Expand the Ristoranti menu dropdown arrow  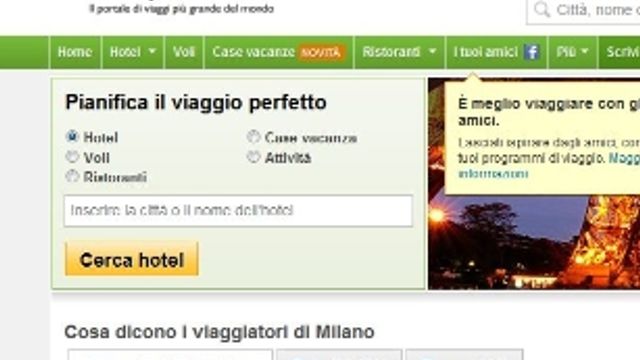(x=432, y=51)
